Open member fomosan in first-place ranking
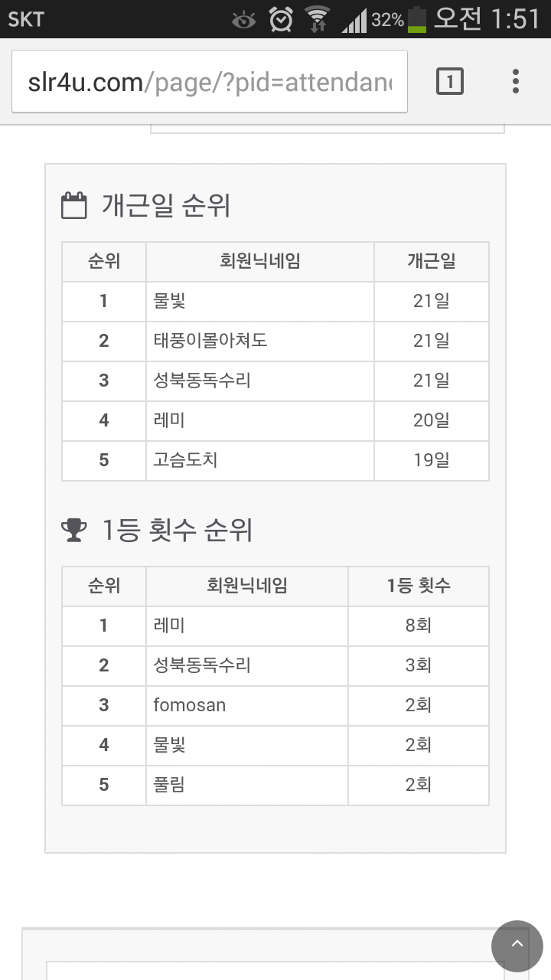Viewport: 551px width, 980px height. pyautogui.click(x=190, y=705)
